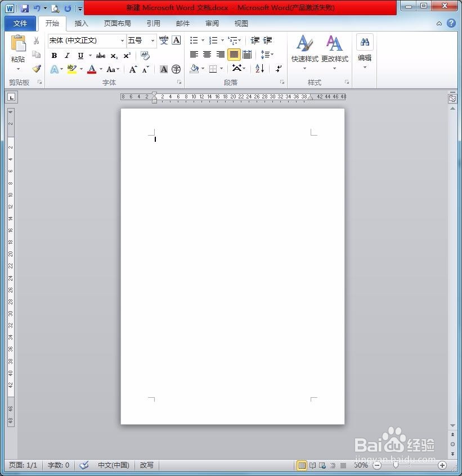Image resolution: width=462 pixels, height=476 pixels.
Task: Switch to Print Layout view
Action: pos(302,465)
